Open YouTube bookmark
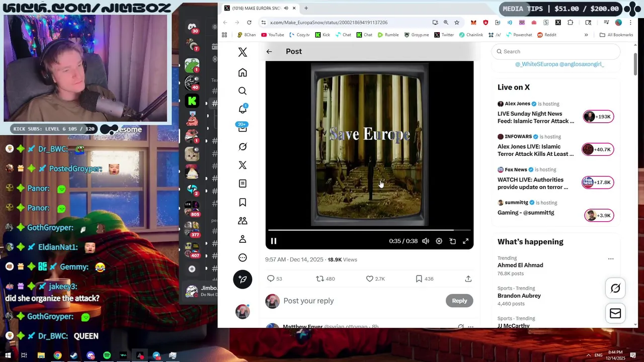The image size is (644, 362). [272, 35]
